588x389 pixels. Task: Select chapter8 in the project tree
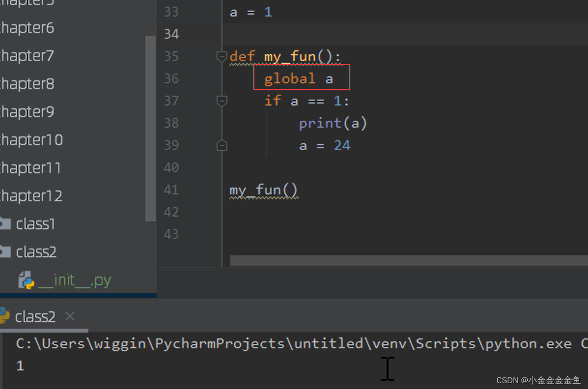26,84
